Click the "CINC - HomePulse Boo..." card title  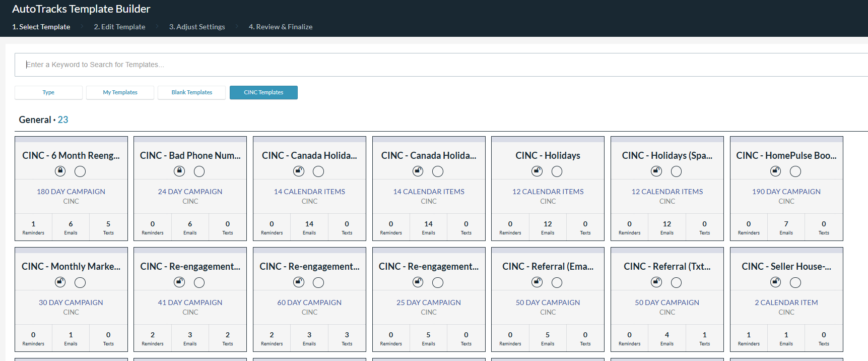pos(786,155)
